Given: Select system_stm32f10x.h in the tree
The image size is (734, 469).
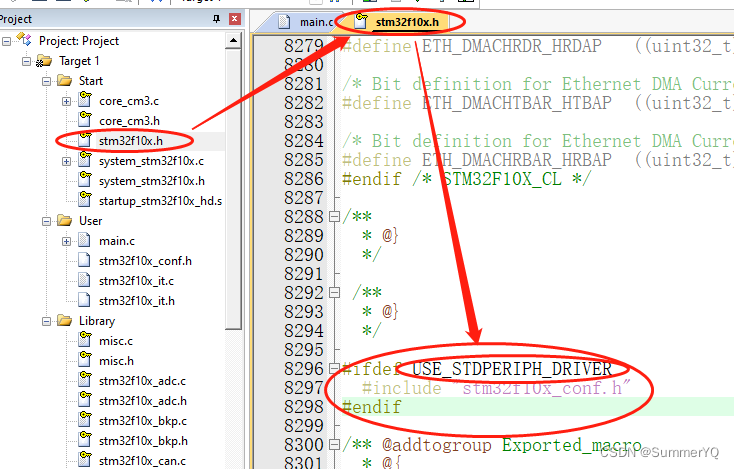Looking at the screenshot, I should click(152, 181).
